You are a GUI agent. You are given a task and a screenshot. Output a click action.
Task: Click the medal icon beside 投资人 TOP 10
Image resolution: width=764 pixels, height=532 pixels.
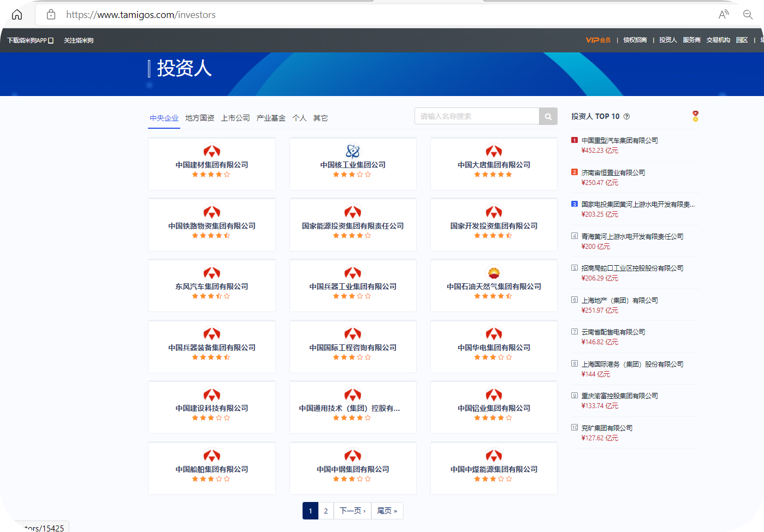pos(695,115)
